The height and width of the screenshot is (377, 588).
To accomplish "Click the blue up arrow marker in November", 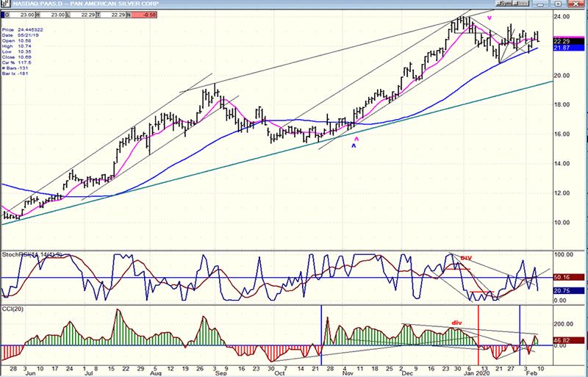I will point(353,146).
